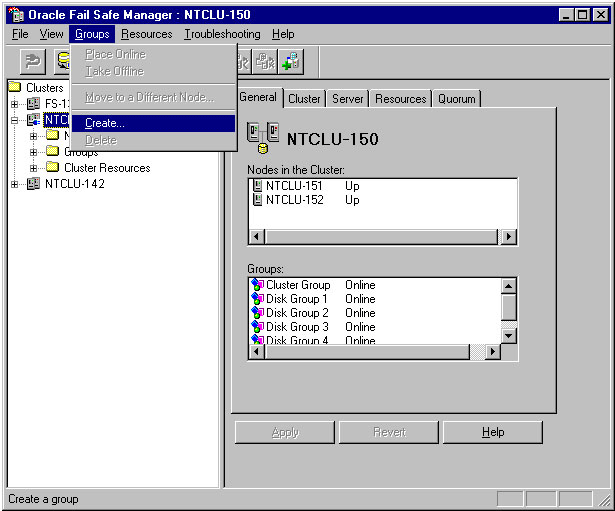This screenshot has height=511, width=615.
Task: Click the Revert button
Action: [x=389, y=432]
